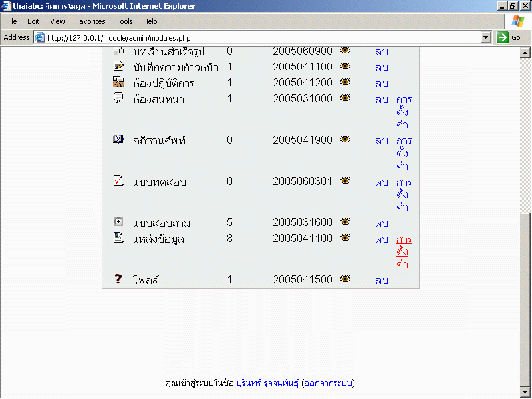Image resolution: width=532 pixels, height=399 pixels.
Task: Click the quiz checkmark icon beside แบบทดสอบ
Action: pyautogui.click(x=118, y=181)
